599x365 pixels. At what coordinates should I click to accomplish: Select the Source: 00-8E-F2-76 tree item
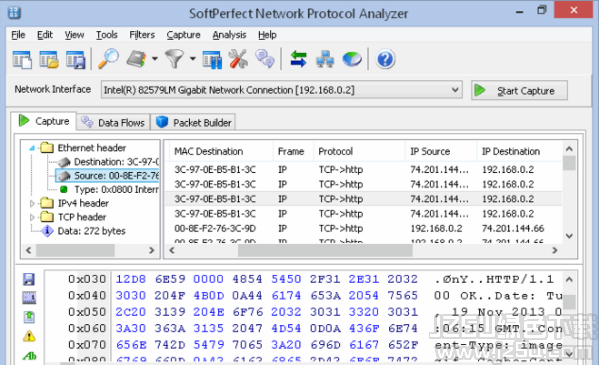pos(107,176)
